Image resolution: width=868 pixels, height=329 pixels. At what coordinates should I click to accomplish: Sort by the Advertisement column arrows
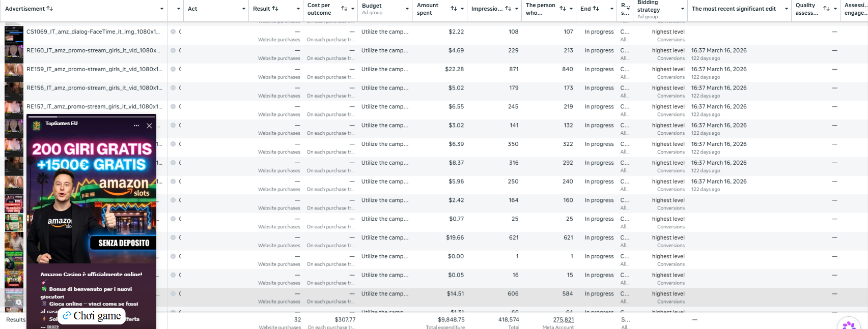[49, 9]
